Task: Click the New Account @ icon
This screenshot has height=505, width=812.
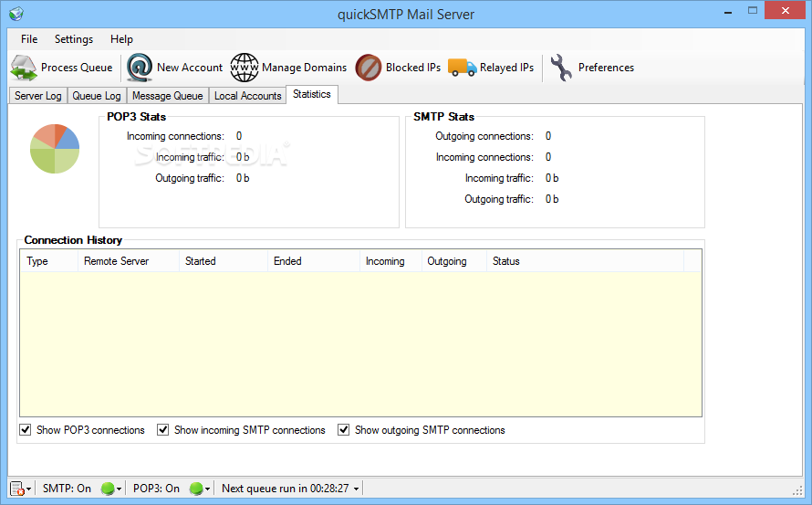Action: click(x=140, y=68)
